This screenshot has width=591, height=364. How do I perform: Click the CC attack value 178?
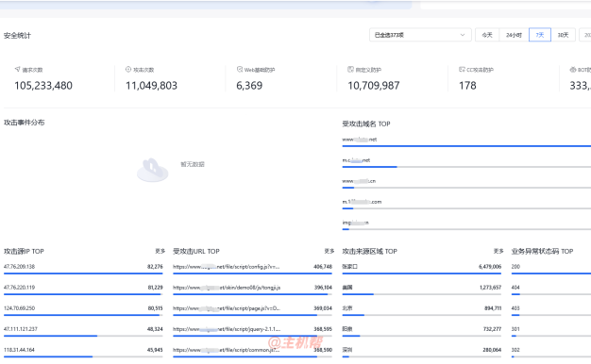[467, 86]
